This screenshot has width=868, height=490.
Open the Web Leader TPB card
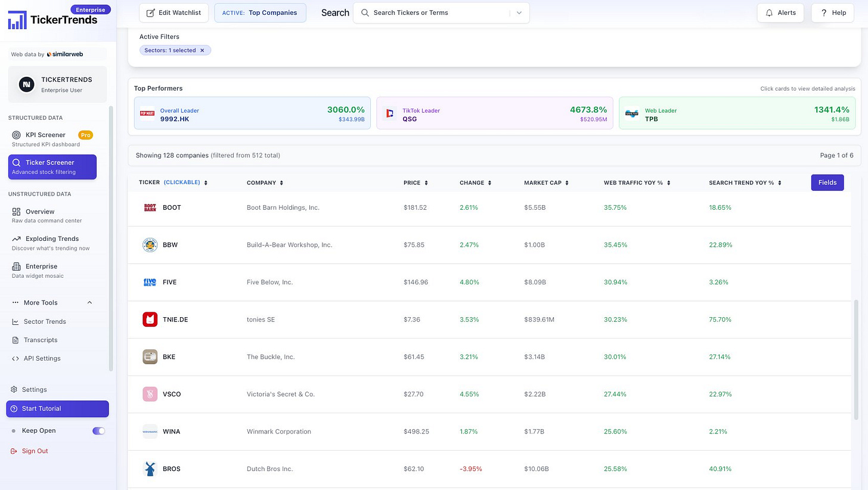tap(737, 113)
